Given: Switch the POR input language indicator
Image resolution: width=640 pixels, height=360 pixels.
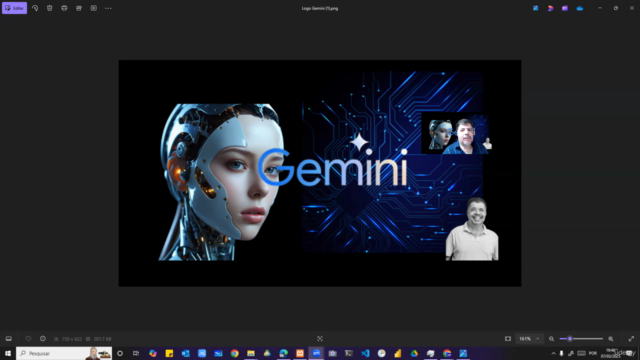Looking at the screenshot, I should (593, 353).
